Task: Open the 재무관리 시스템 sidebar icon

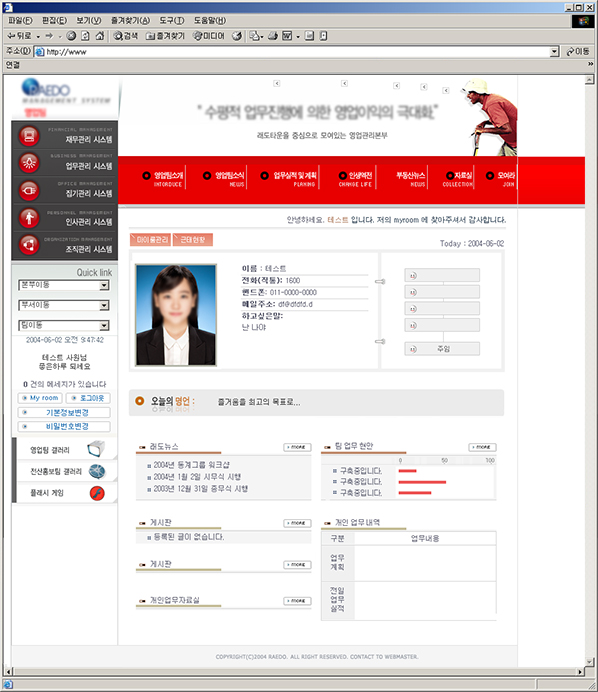Action: pyautogui.click(x=29, y=135)
